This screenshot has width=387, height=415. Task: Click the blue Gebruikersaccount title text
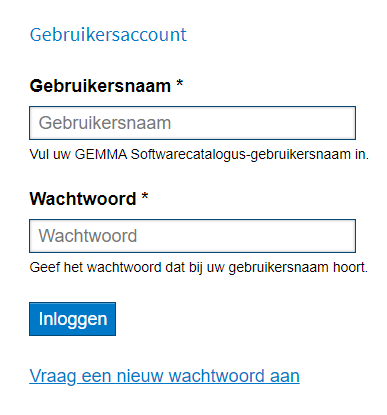[108, 35]
